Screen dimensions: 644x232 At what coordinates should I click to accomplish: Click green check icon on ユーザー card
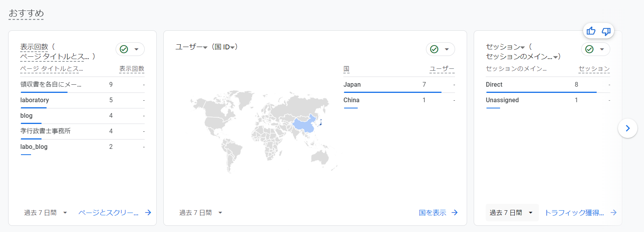click(434, 49)
